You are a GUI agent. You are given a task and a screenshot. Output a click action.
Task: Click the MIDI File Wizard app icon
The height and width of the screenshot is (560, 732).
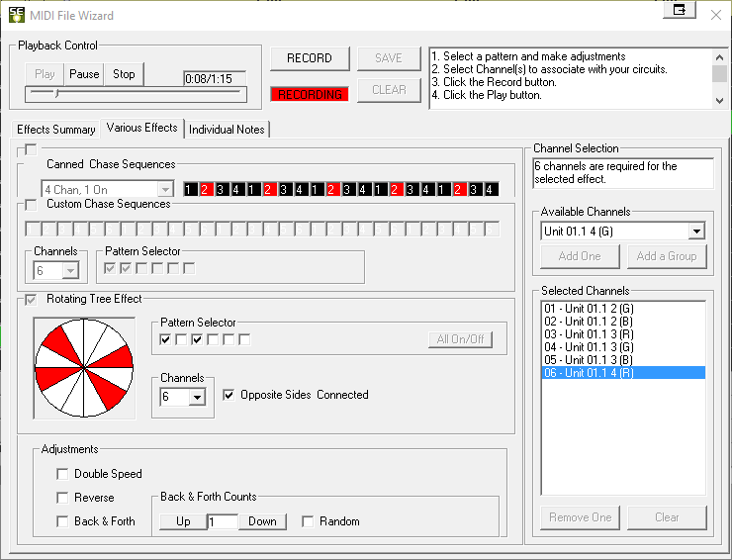[x=17, y=15]
